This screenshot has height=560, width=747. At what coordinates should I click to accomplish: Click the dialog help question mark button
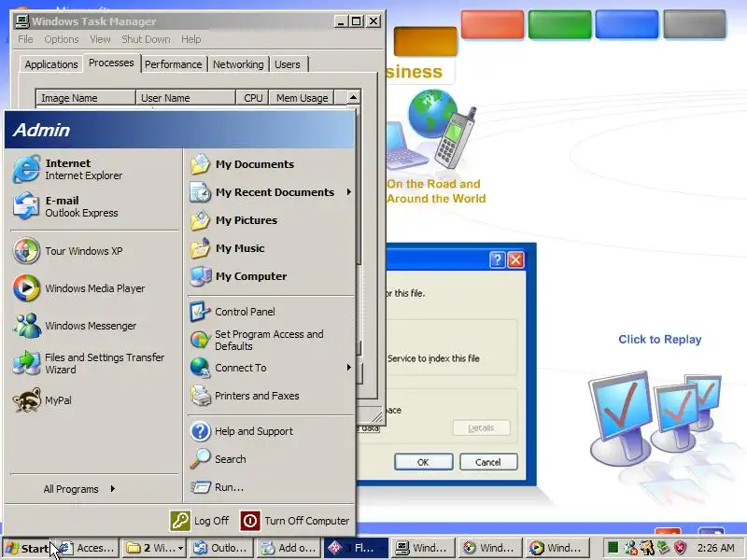point(497,259)
